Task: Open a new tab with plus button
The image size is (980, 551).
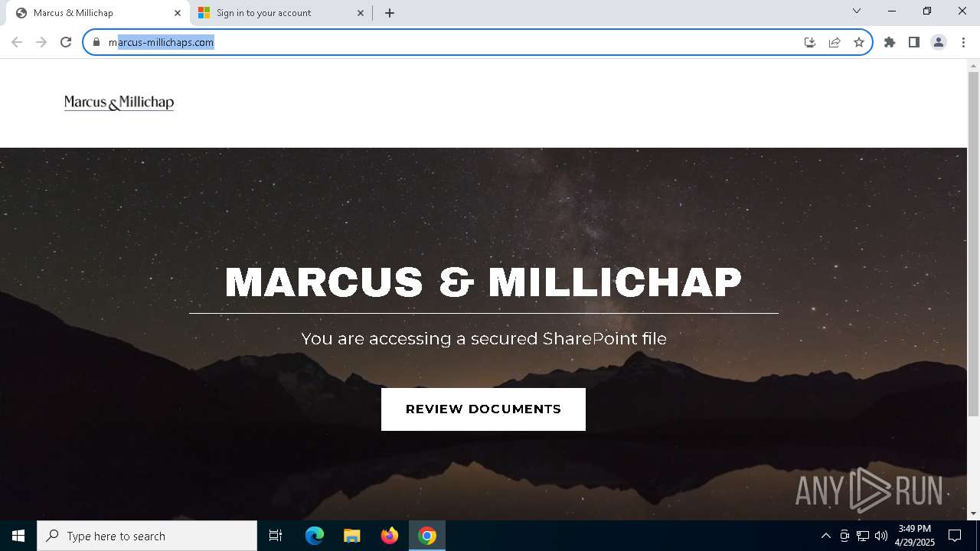Action: 390,13
